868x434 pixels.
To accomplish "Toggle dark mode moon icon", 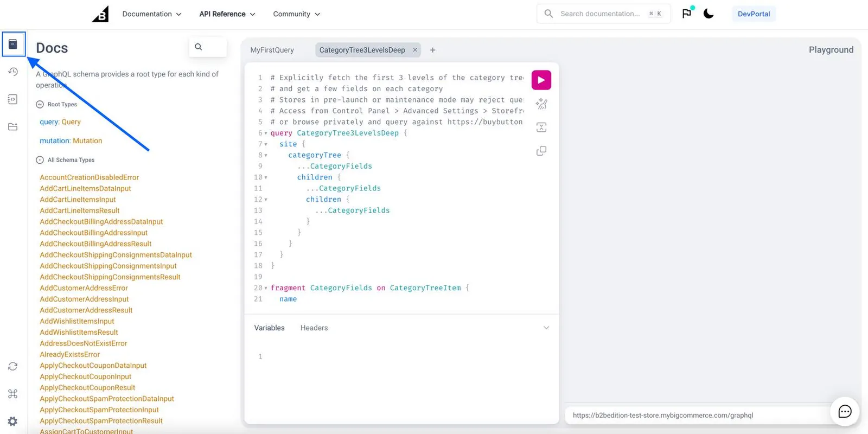I will [709, 14].
